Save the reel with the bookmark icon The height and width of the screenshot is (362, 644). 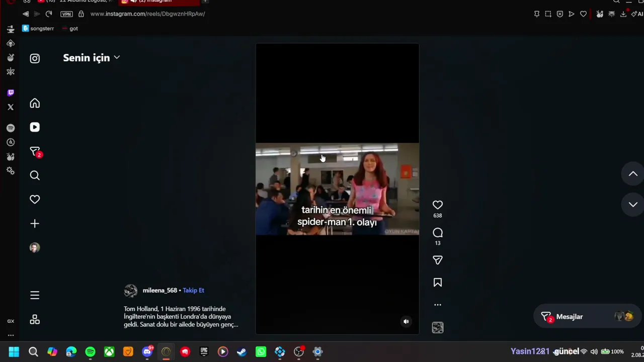click(x=438, y=283)
